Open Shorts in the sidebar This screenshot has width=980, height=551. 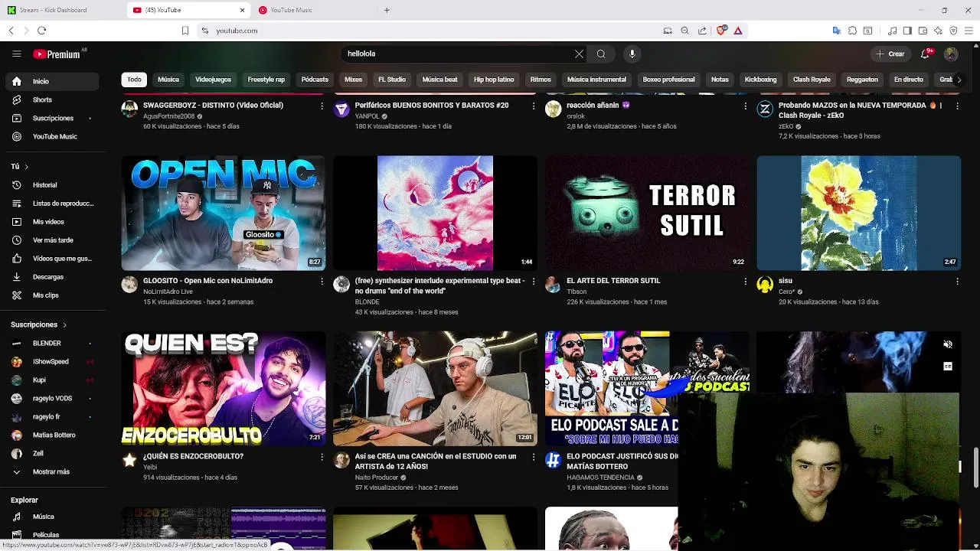52,99
